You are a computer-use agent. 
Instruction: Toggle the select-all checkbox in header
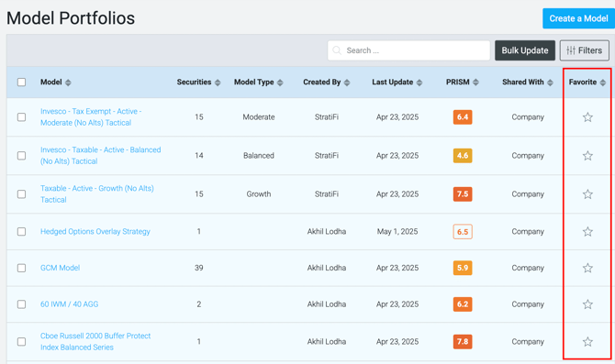(x=22, y=82)
